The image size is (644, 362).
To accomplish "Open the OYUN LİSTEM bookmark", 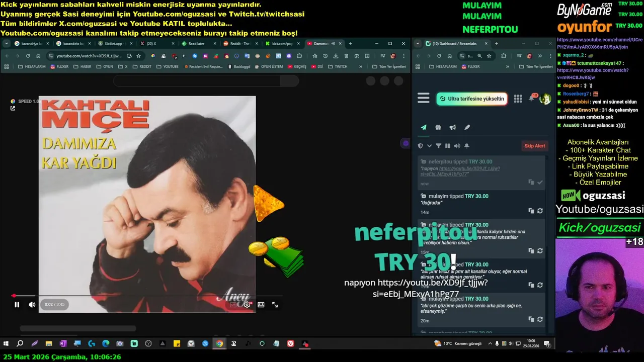I will click(268, 66).
